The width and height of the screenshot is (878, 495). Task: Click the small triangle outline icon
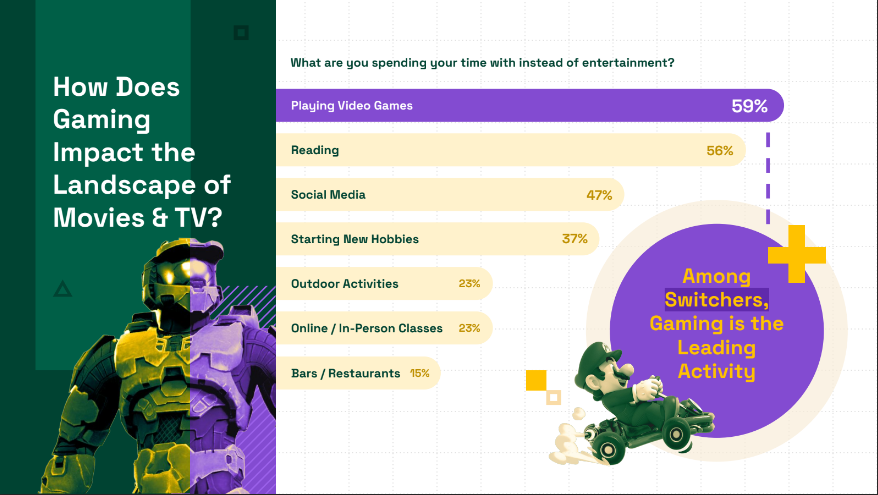coord(62,289)
